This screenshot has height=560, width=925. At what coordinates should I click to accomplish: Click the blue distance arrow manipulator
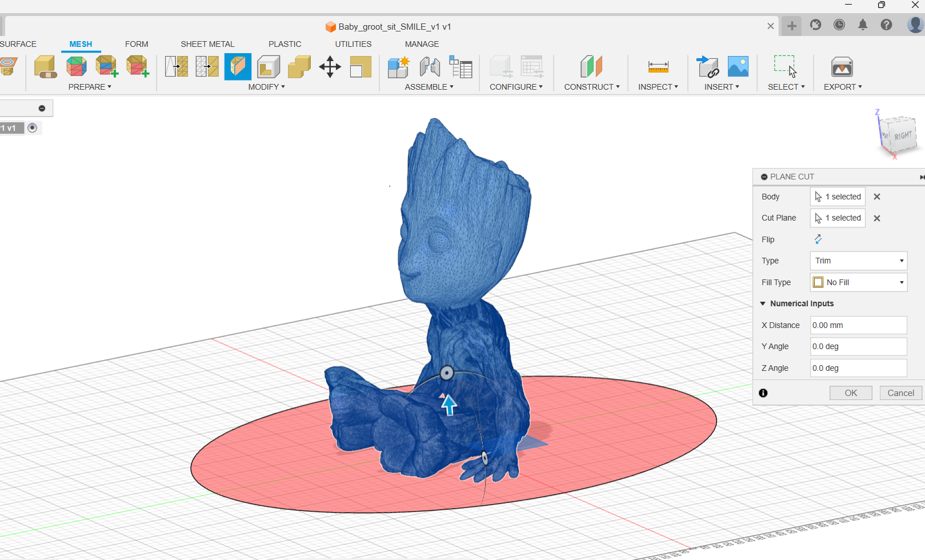449,405
